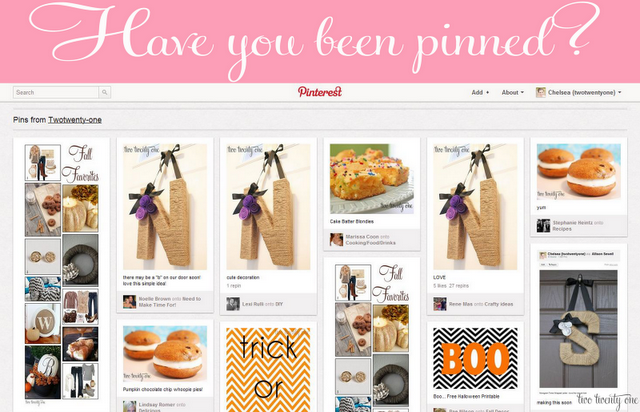Open the Pumpkin chocolate chip whoopie pies pin
Viewport: 640px width, 412px height.
[165, 354]
